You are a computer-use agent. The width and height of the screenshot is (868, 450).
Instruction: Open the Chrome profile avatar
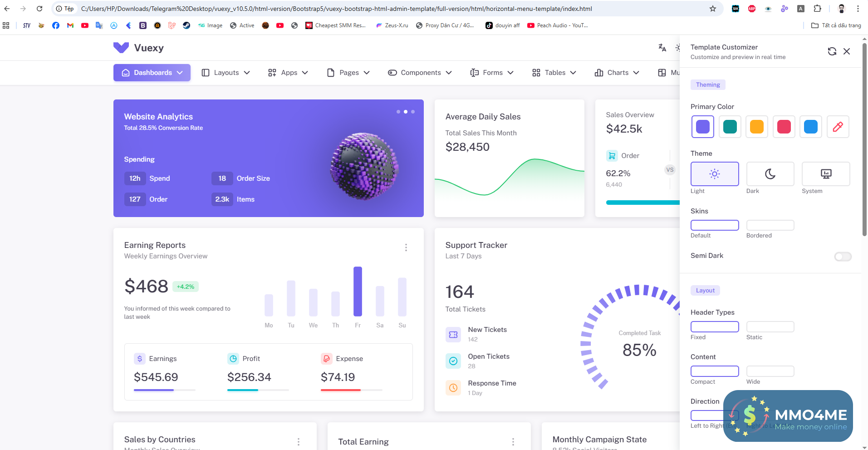pos(842,9)
